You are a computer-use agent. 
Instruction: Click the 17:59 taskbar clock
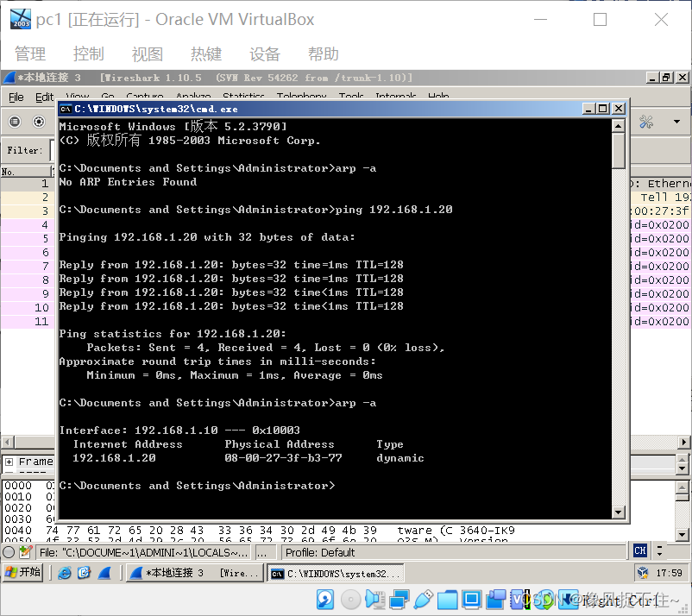pos(669,573)
